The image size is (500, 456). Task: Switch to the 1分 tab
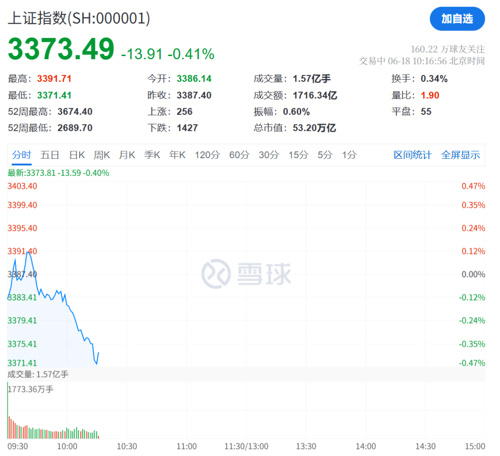[349, 155]
